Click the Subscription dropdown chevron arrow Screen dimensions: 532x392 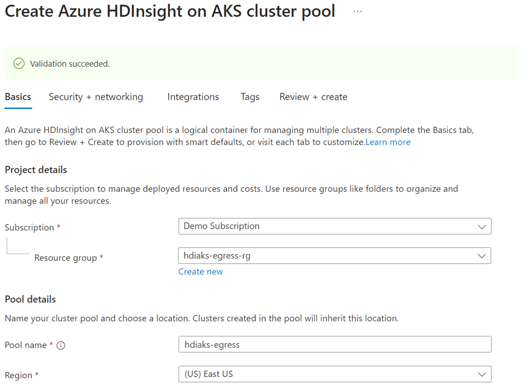click(x=482, y=227)
